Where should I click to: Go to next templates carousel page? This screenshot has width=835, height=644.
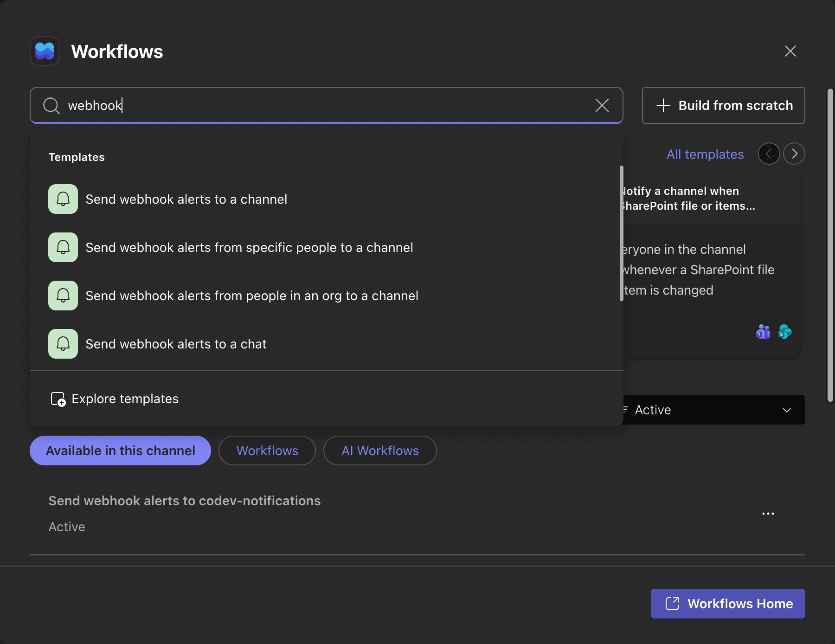click(794, 154)
